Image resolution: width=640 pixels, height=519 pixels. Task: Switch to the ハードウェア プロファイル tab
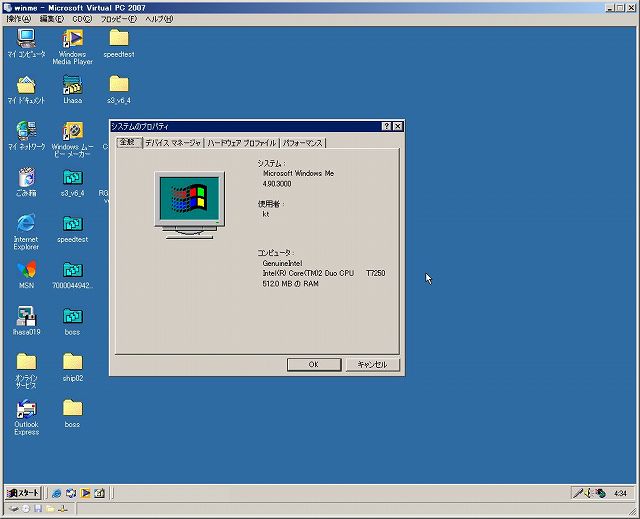coord(242,143)
